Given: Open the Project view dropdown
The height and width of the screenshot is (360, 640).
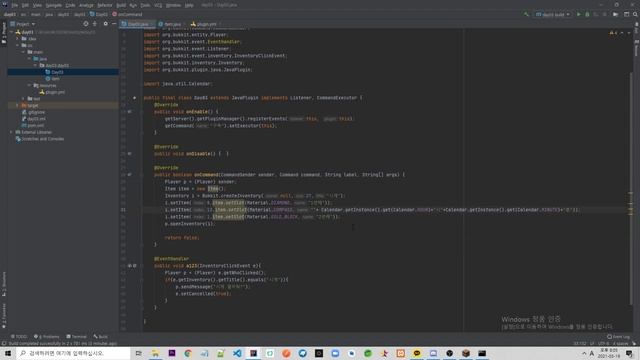Looking at the screenshot, I should pos(23,24).
